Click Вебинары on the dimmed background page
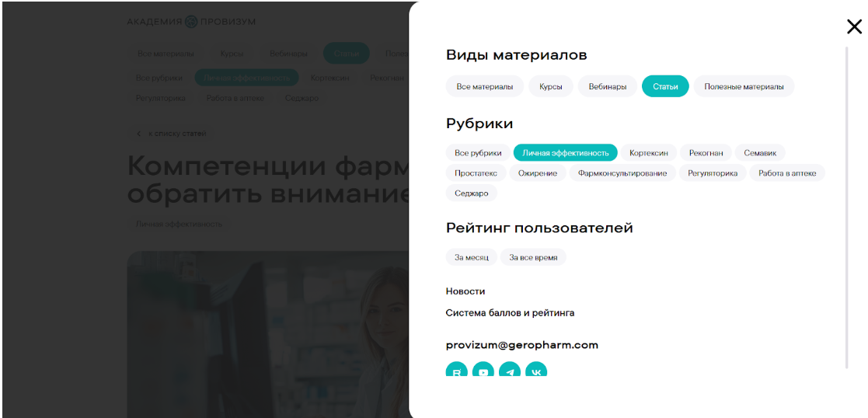The height and width of the screenshot is (418, 868). 288,54
